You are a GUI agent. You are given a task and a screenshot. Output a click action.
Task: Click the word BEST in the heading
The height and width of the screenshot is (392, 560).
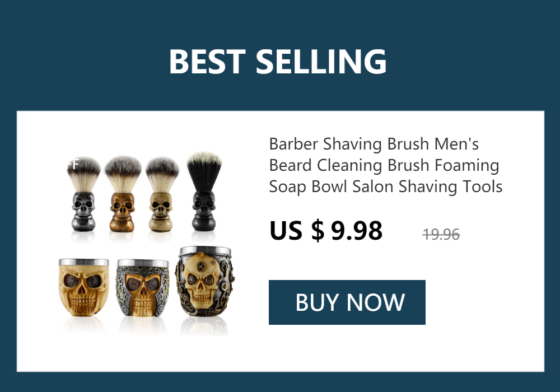point(208,62)
